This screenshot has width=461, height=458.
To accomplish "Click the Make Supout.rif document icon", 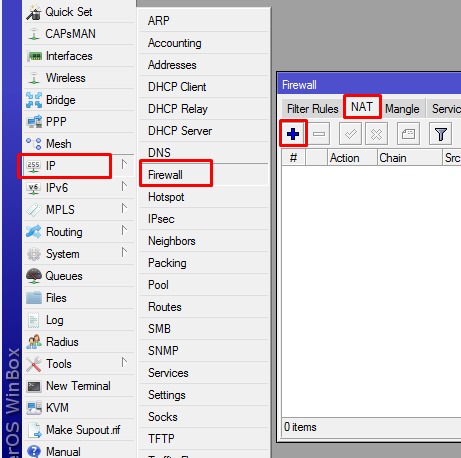I will click(34, 430).
